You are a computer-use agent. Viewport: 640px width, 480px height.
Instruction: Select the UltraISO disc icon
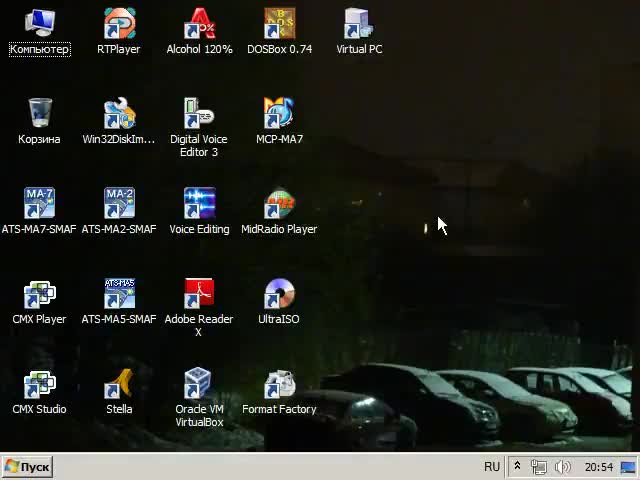point(279,295)
